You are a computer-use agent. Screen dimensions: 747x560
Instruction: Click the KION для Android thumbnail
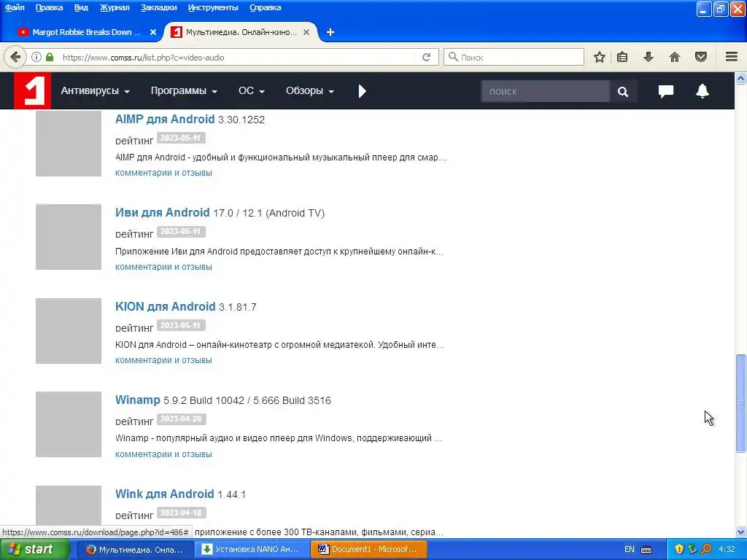pos(69,331)
